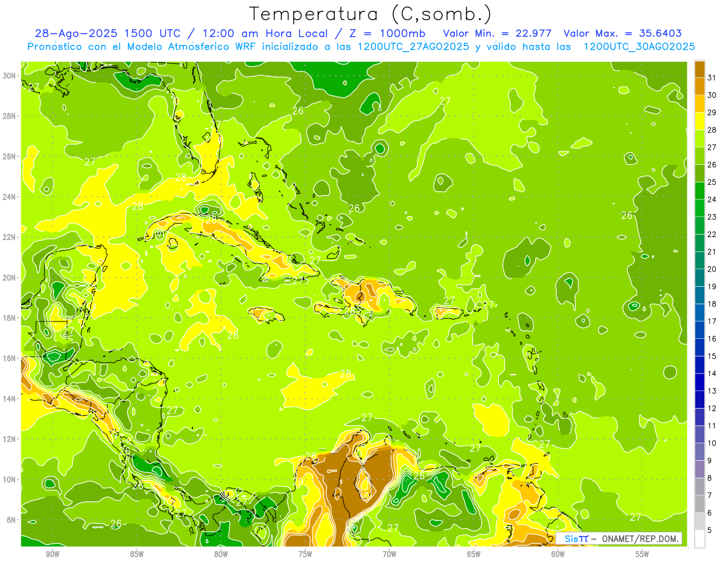Pick the blue color bar segment between 15 and 16

699,347
